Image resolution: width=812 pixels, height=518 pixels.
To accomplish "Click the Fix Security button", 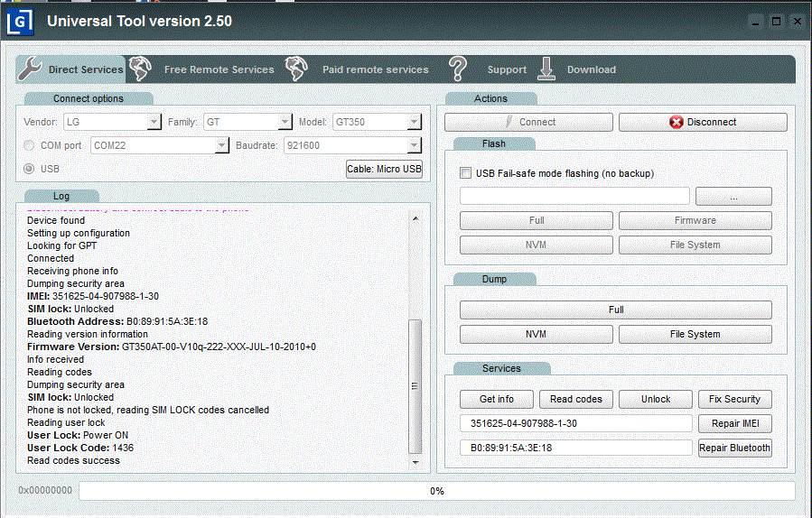I will point(735,399).
